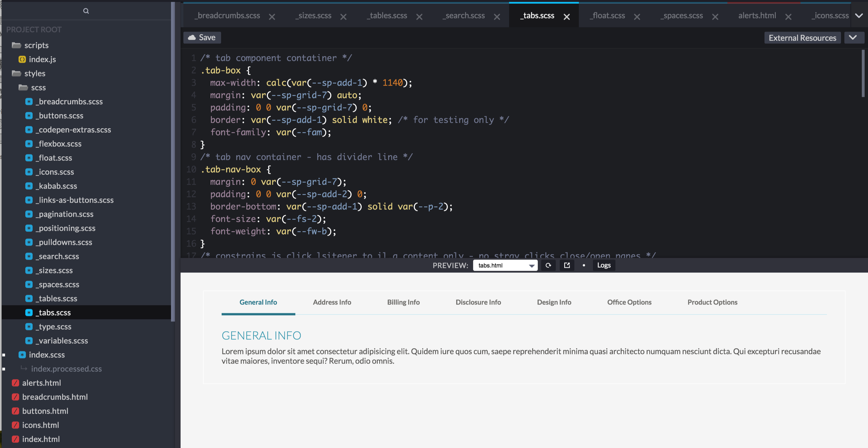Open the preview file dropdown tabs.html
Image resolution: width=868 pixels, height=448 pixels.
pos(505,265)
